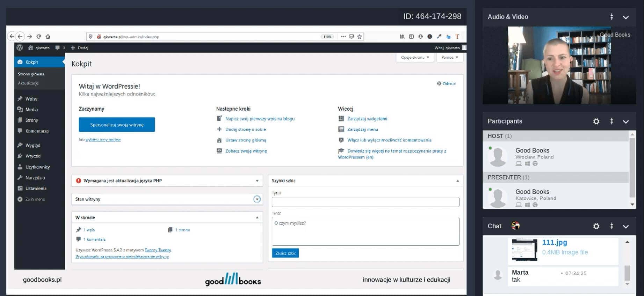Click the browser back arrow
This screenshot has width=644, height=296.
pyautogui.click(x=20, y=36)
